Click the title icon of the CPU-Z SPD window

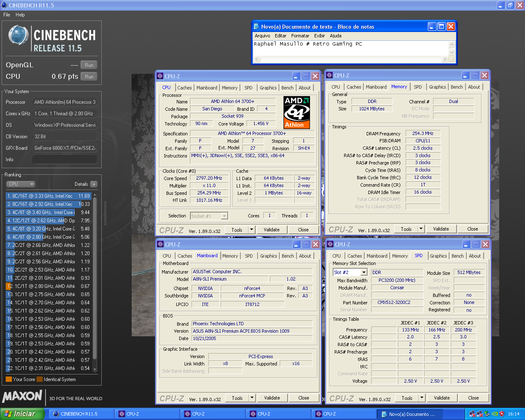[330, 244]
